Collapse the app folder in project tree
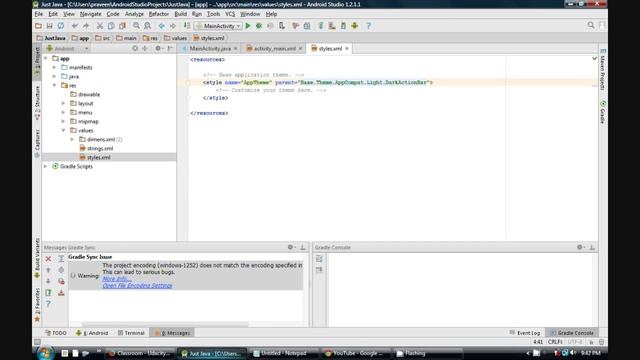The height and width of the screenshot is (360, 640). pyautogui.click(x=46, y=59)
